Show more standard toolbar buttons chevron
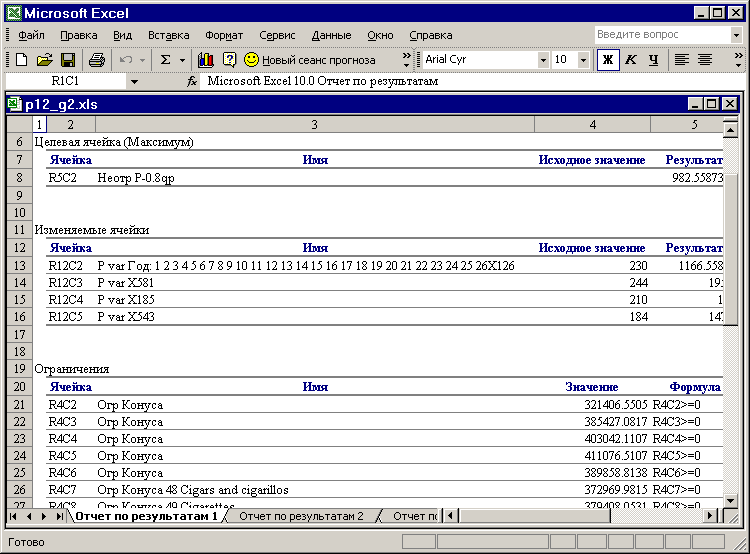The height and width of the screenshot is (554, 750). coord(406,60)
